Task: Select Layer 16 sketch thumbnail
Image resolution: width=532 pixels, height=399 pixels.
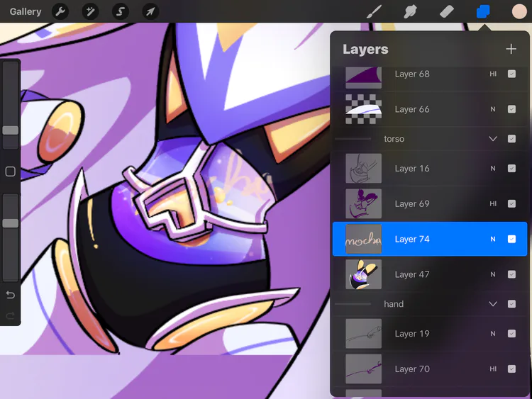Action: pyautogui.click(x=363, y=169)
